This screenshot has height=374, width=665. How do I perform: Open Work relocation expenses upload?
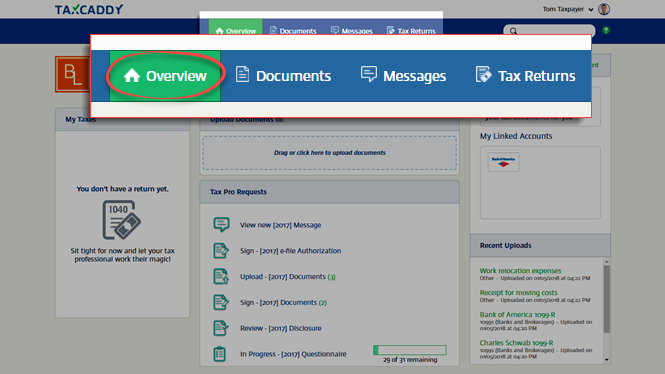click(x=520, y=271)
